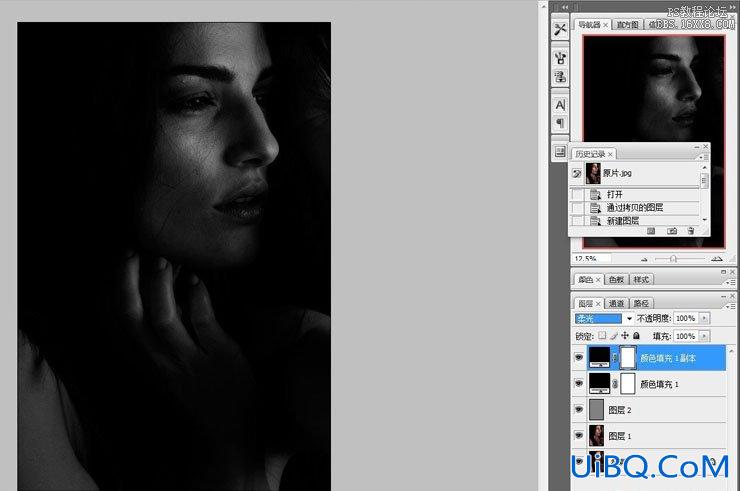The image size is (740, 491).
Task: Click the lock position move icon
Action: coord(625,336)
